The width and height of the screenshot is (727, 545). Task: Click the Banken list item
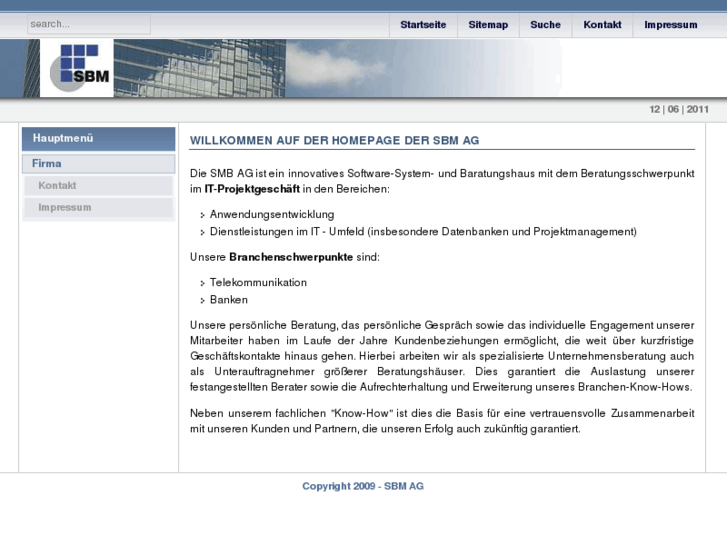pyautogui.click(x=229, y=300)
